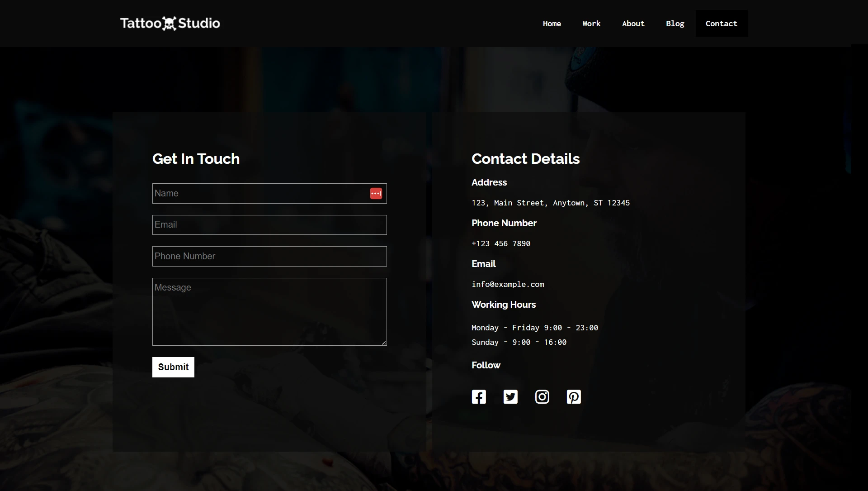Click the address 123, Main Street text
This screenshot has height=491, width=868.
click(551, 203)
